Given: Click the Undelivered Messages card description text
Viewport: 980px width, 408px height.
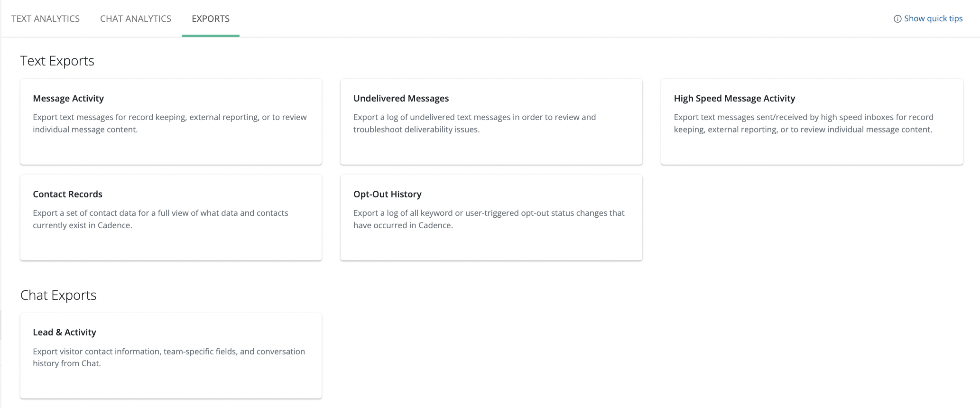Looking at the screenshot, I should pos(474,123).
